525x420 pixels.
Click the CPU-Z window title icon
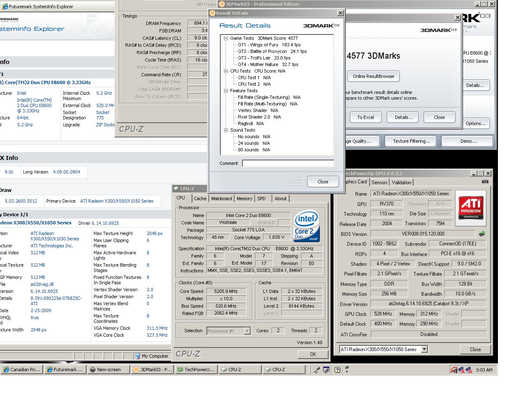tap(176, 189)
